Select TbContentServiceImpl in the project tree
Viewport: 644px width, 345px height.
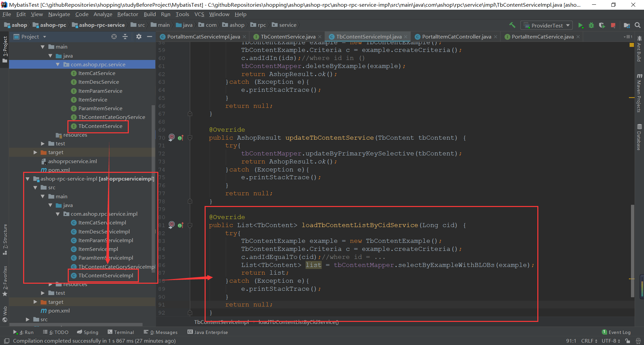(105, 276)
